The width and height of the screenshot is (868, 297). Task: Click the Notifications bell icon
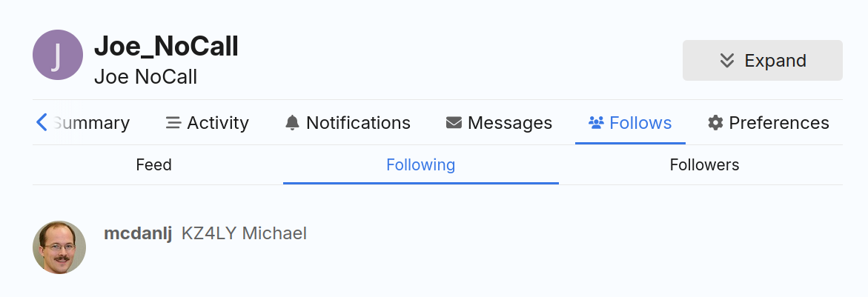(292, 123)
